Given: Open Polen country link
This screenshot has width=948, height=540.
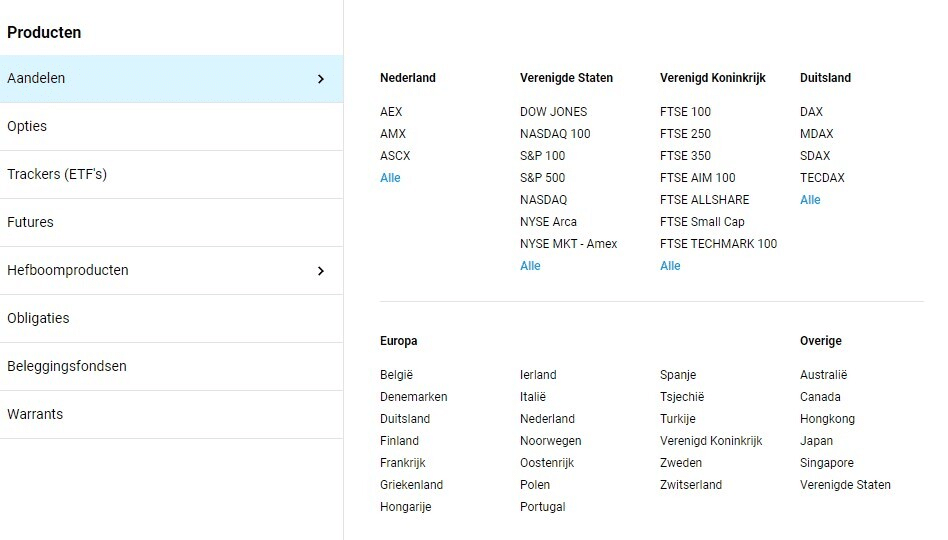Looking at the screenshot, I should click(x=534, y=485).
